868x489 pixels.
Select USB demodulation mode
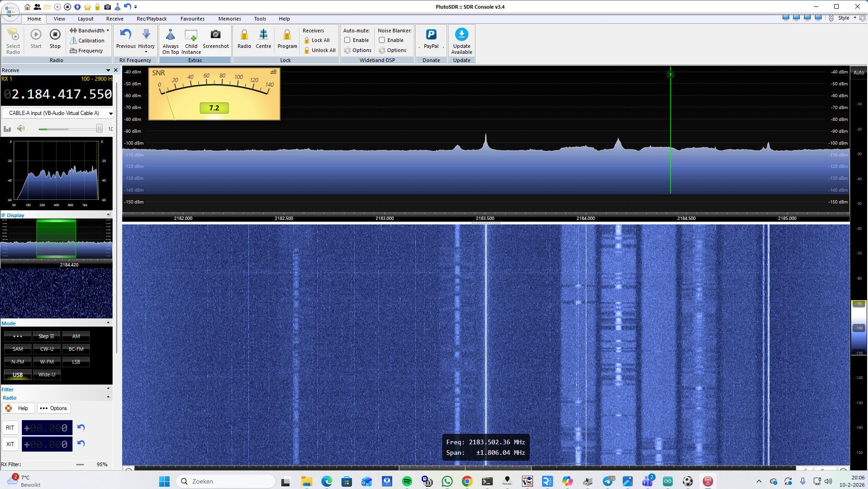click(x=17, y=375)
